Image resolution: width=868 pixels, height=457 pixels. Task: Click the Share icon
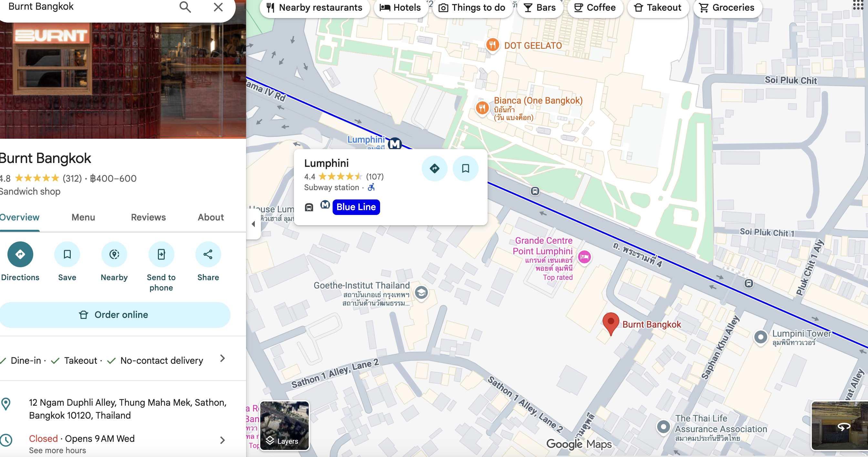pyautogui.click(x=208, y=254)
